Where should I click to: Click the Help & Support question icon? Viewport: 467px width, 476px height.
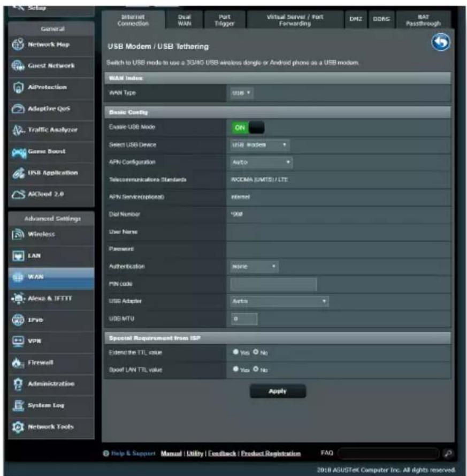(x=106, y=453)
